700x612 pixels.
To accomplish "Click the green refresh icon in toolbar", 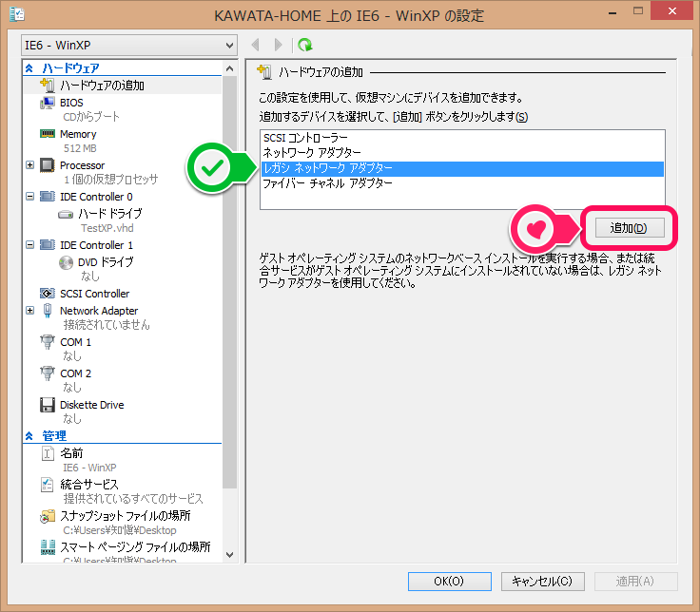I will click(305, 45).
